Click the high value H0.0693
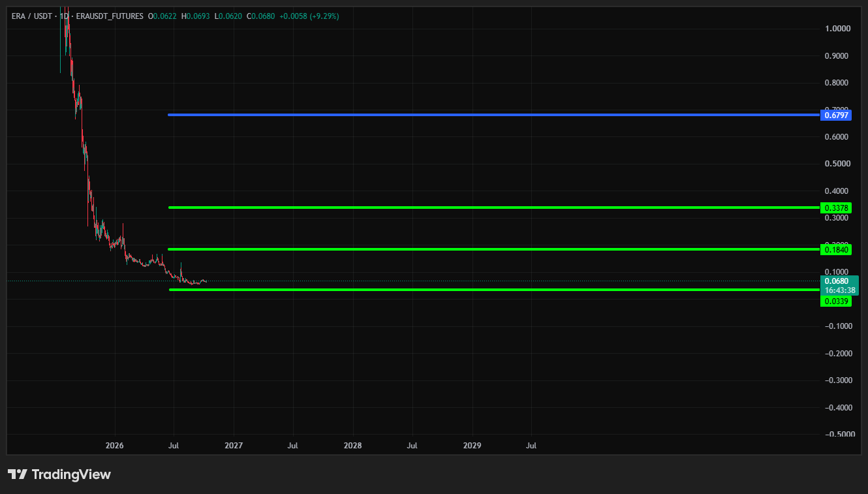The width and height of the screenshot is (868, 494). pyautogui.click(x=195, y=16)
